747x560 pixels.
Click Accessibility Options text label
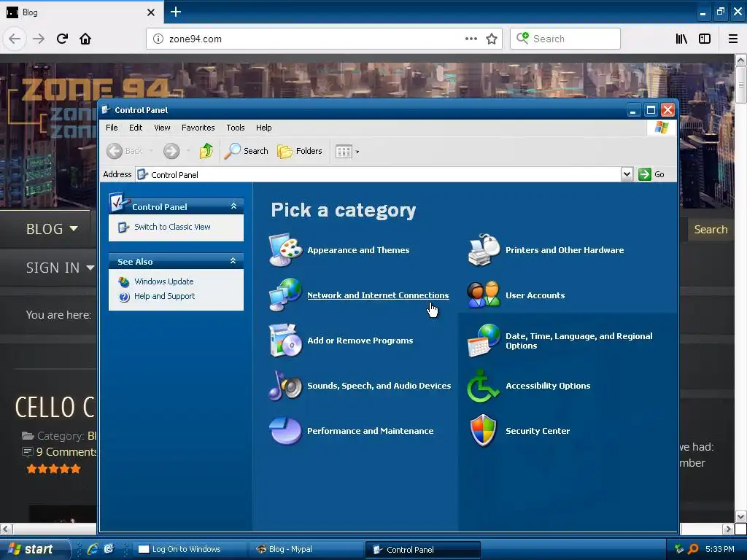(x=548, y=386)
